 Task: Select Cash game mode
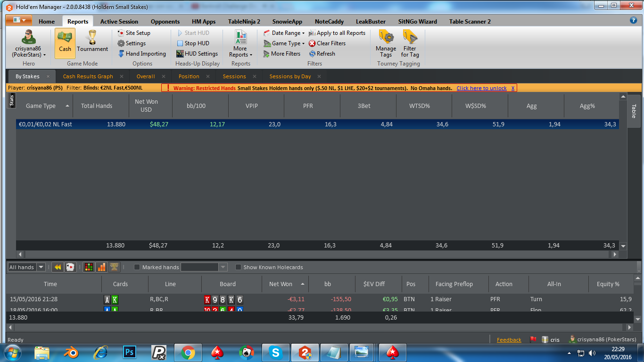coord(65,43)
